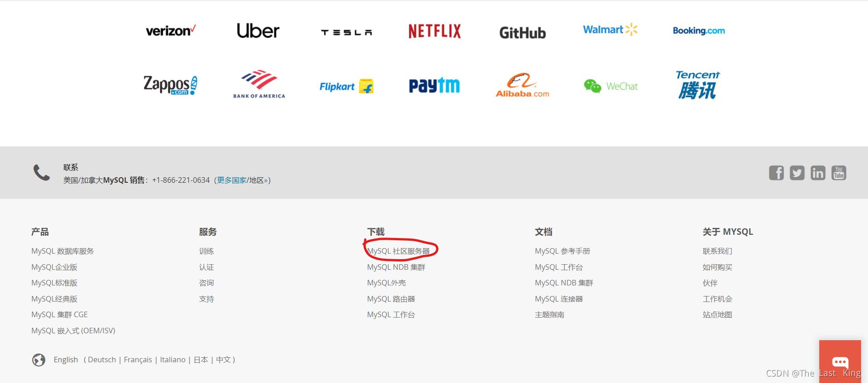Open 联系我们 link
The image size is (868, 383).
tap(718, 251)
